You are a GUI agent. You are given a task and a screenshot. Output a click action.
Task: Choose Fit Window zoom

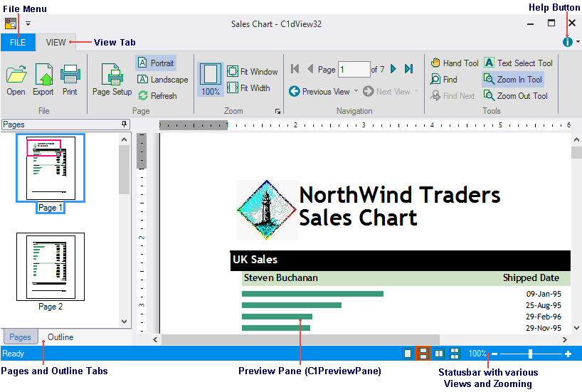tap(253, 71)
